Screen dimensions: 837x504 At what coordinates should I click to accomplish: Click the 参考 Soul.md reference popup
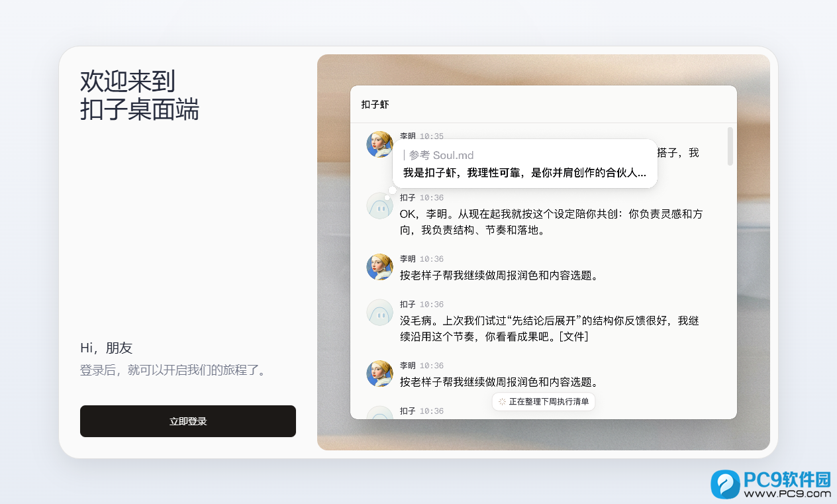525,164
